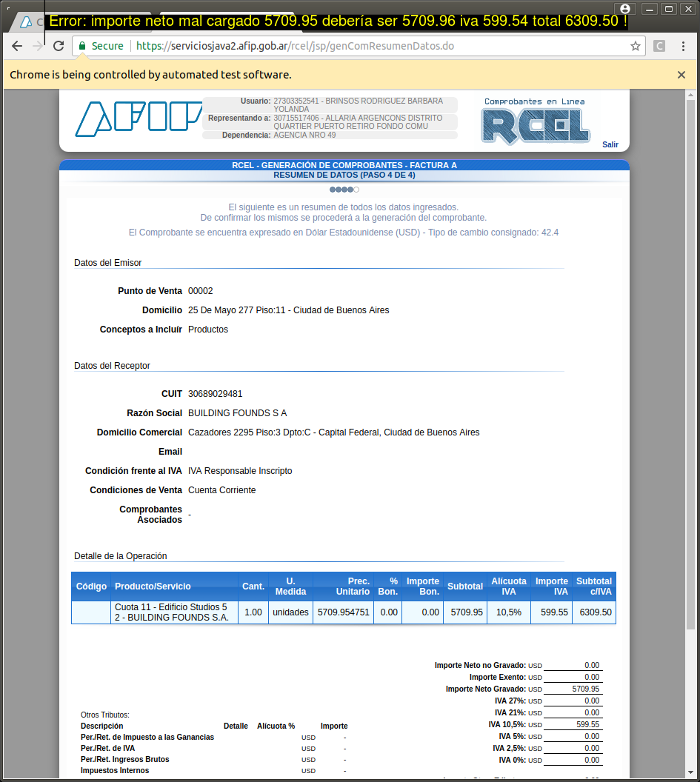The width and height of the screenshot is (700, 782).
Task: Open the Chrome profile avatar icon
Action: click(625, 9)
